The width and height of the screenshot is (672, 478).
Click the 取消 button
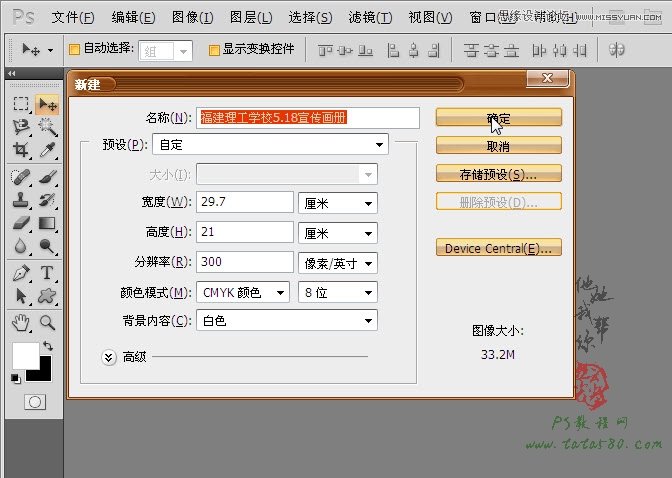click(499, 145)
